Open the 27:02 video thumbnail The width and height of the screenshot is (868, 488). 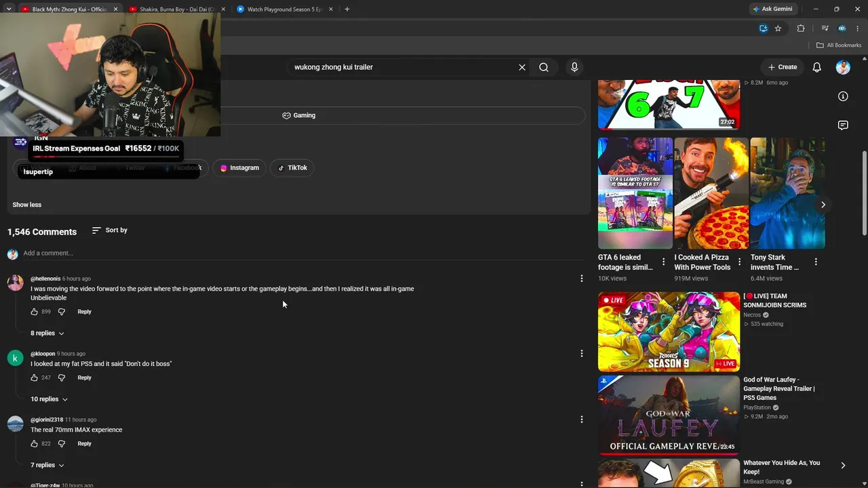tap(669, 104)
